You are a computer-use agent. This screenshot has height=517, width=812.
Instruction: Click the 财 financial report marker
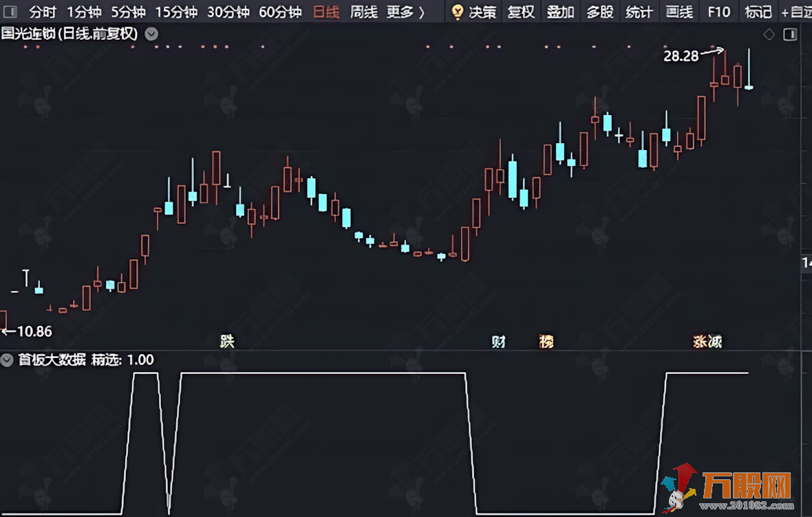(498, 342)
